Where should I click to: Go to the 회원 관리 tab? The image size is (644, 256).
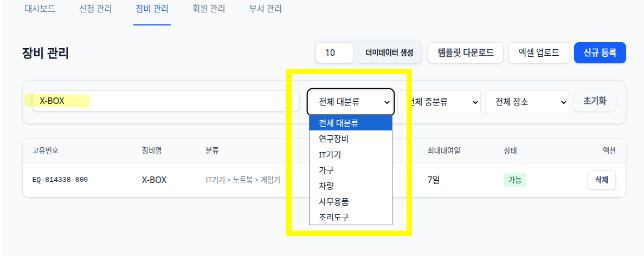click(x=209, y=9)
